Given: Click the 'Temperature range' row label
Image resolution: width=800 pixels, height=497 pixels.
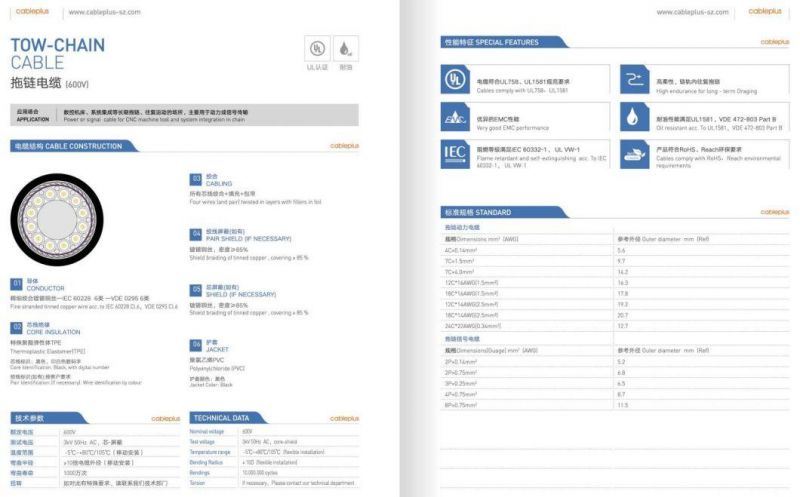Looking at the screenshot, I should tap(210, 452).
